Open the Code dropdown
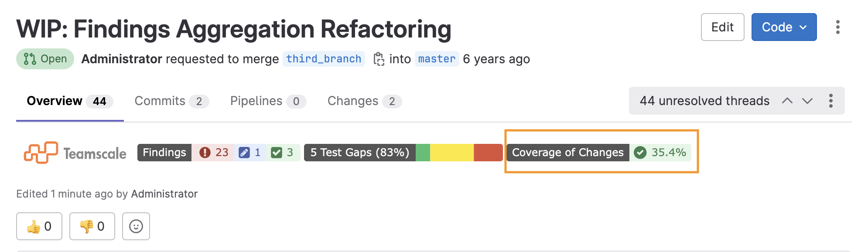868x252 pixels. click(x=784, y=27)
